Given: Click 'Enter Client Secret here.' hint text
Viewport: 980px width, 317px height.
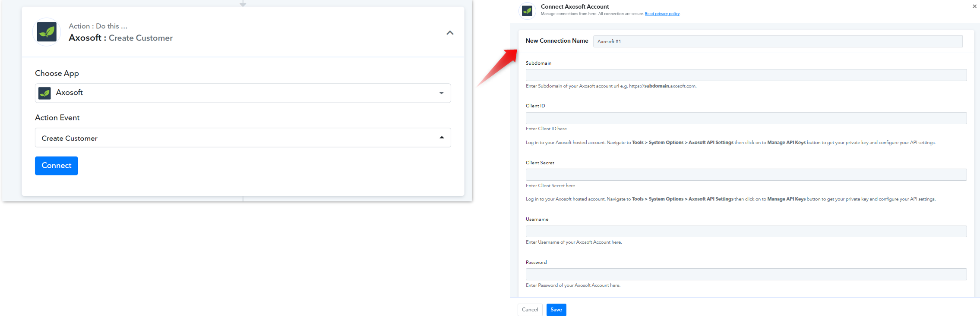Looking at the screenshot, I should pos(551,185).
